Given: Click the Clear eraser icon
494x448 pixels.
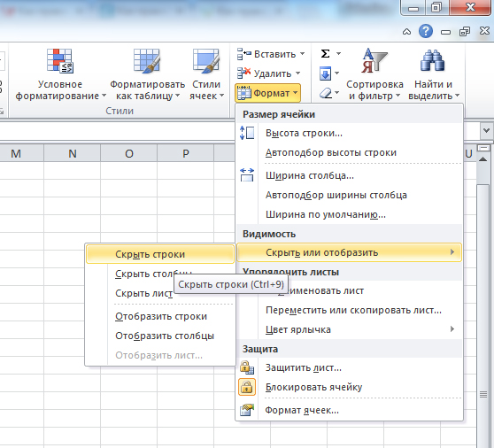Looking at the screenshot, I should click(325, 93).
